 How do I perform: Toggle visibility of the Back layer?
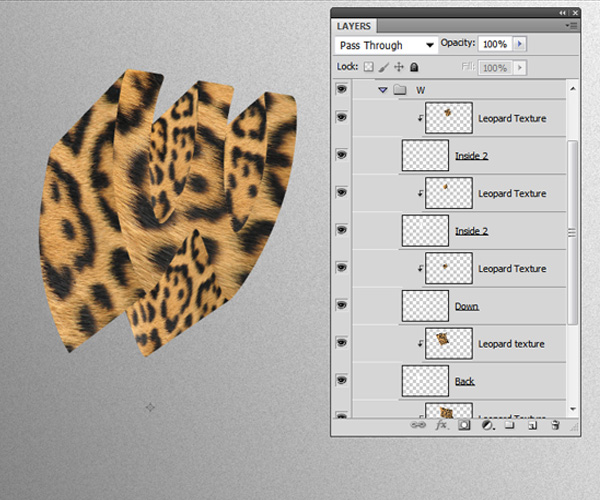(x=341, y=380)
